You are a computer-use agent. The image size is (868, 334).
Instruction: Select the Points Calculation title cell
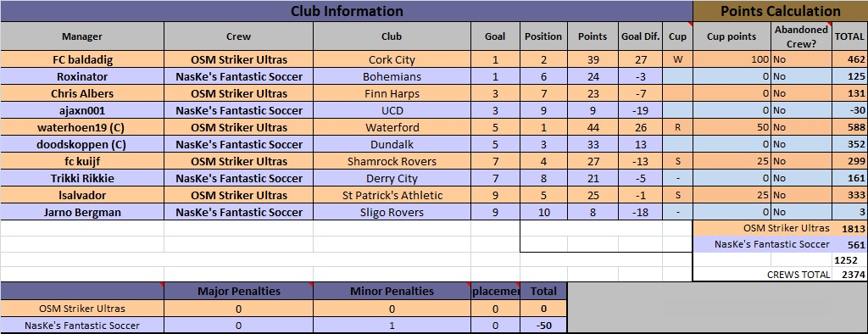(x=781, y=11)
